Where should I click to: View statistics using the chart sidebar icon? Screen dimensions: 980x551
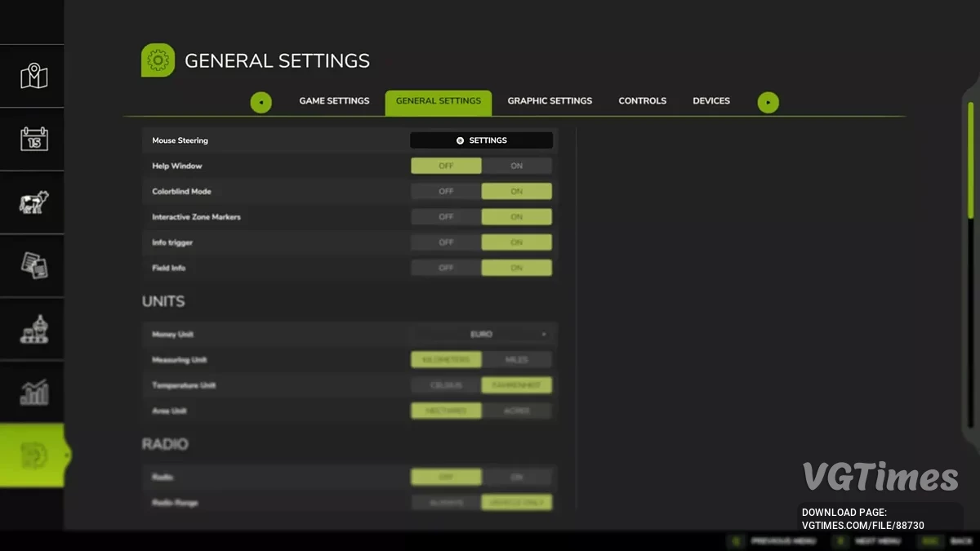point(33,392)
